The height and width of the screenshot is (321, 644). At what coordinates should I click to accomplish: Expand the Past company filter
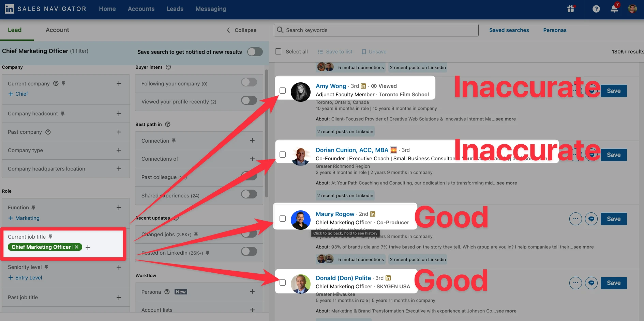coord(119,132)
